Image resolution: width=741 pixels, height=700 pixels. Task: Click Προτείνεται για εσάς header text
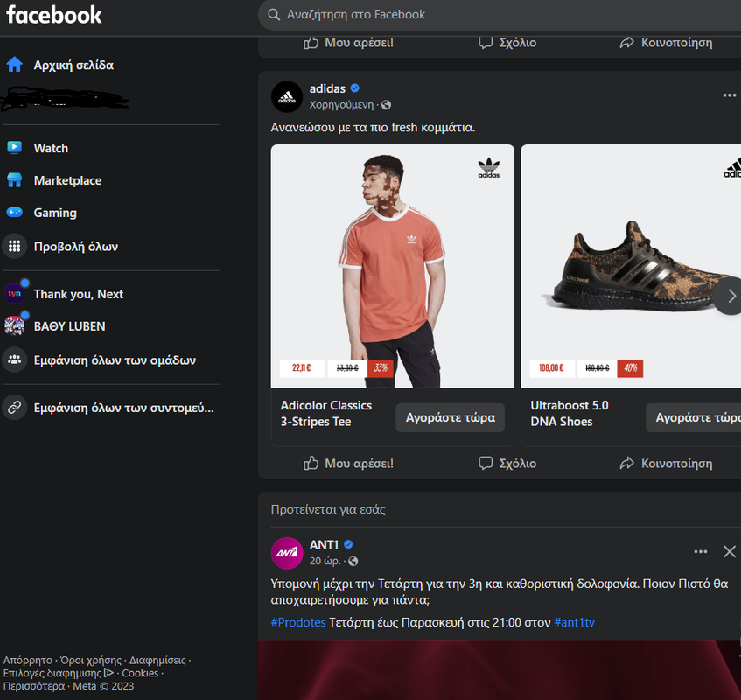[328, 509]
